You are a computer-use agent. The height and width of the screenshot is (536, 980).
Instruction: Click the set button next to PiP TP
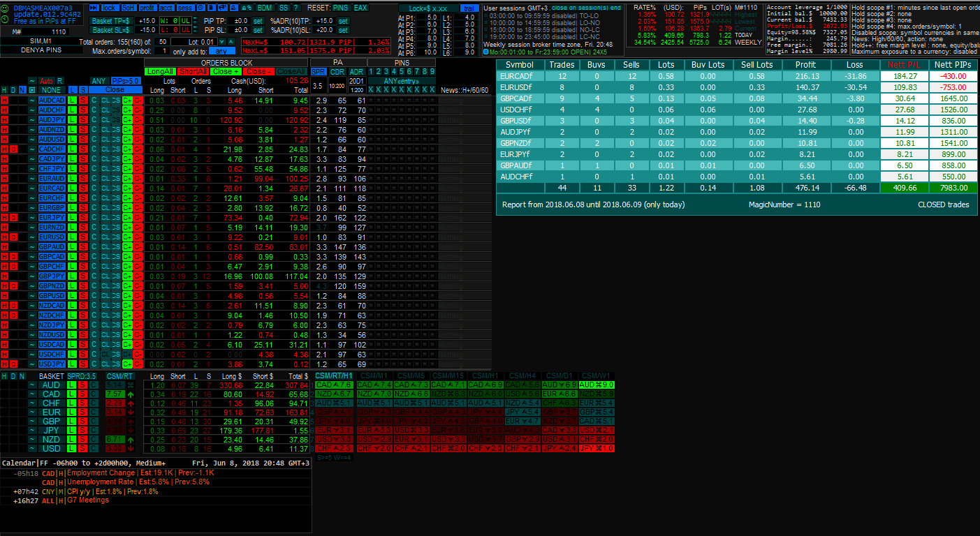pos(258,21)
